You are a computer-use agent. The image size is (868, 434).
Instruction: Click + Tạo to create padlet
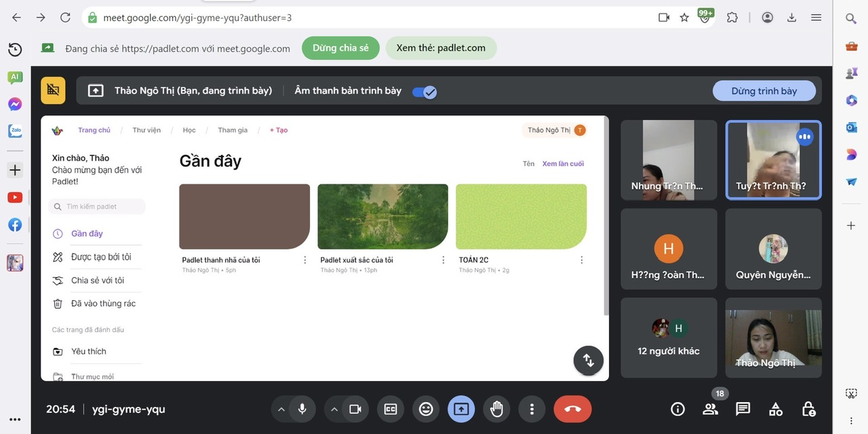[279, 130]
